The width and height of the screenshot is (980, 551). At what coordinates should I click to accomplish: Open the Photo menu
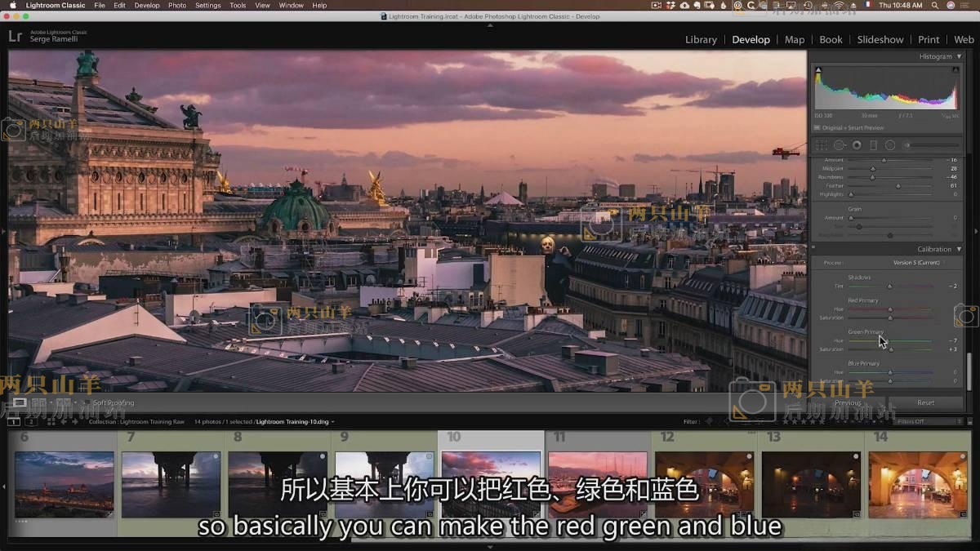click(177, 5)
